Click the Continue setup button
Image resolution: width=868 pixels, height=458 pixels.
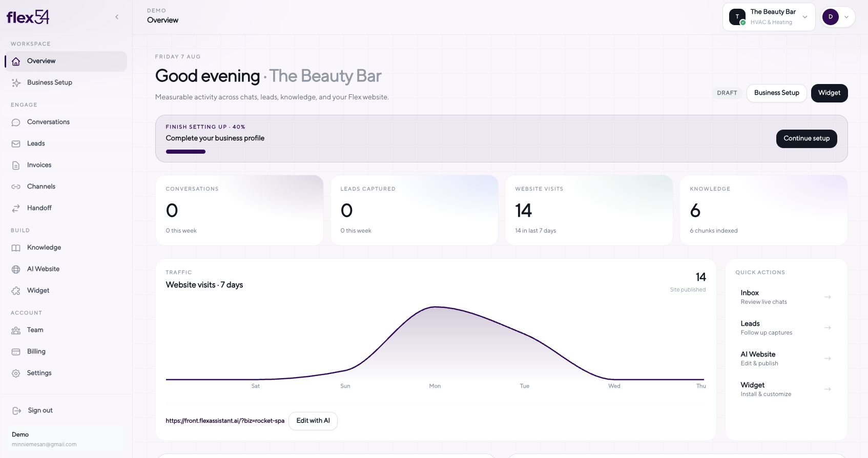[x=807, y=138]
